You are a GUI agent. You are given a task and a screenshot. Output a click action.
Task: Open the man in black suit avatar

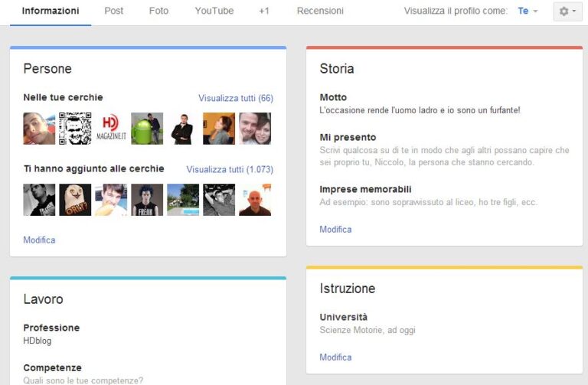pos(183,129)
